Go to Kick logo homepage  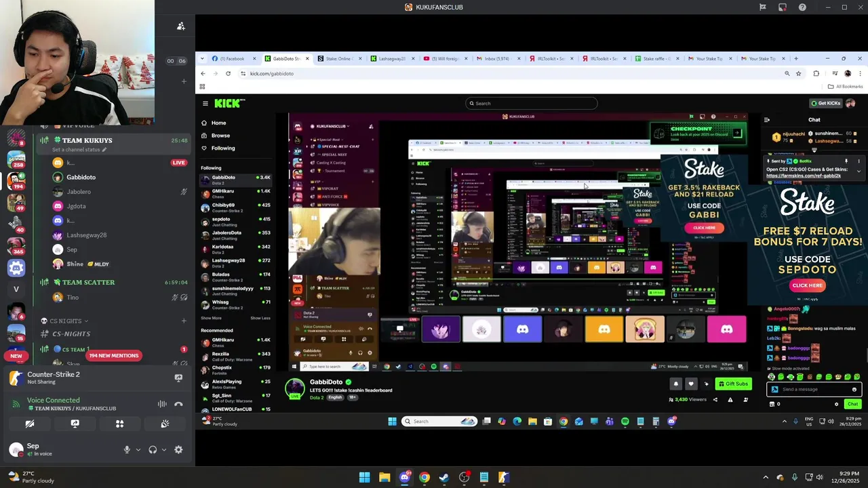pos(229,103)
